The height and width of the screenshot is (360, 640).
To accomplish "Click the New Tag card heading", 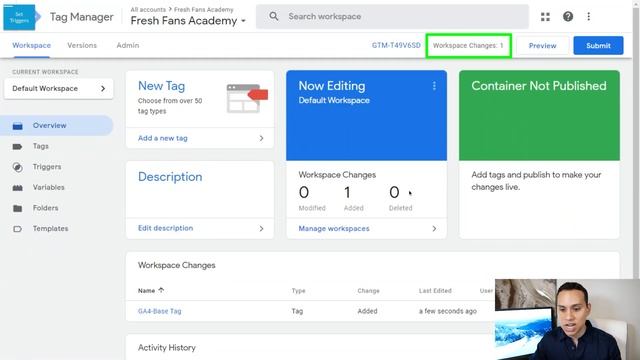I will [161, 86].
